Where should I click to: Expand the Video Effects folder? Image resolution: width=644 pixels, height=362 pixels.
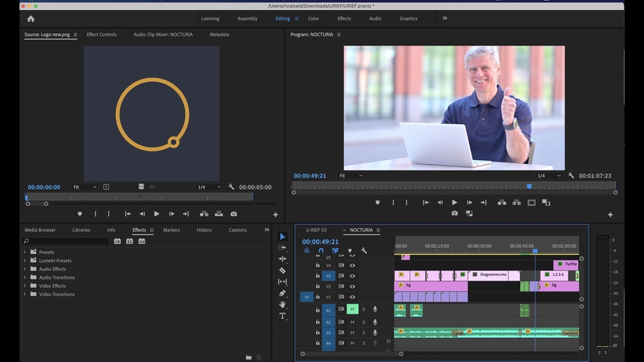[x=25, y=286]
